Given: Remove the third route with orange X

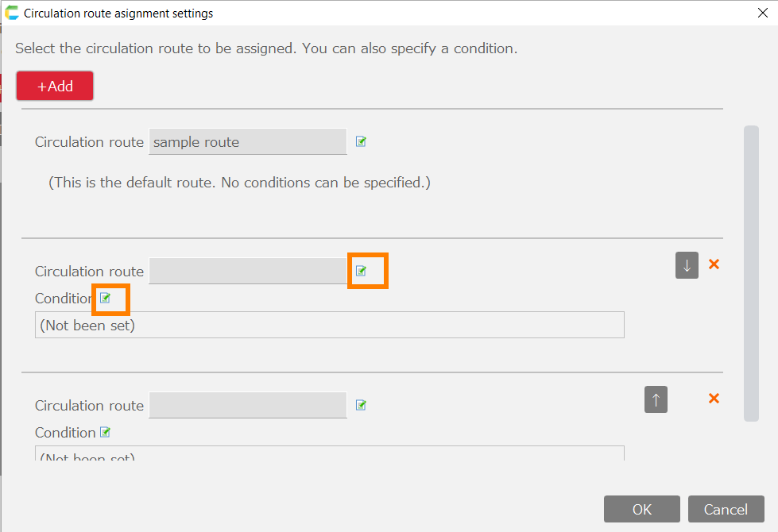Looking at the screenshot, I should point(714,399).
